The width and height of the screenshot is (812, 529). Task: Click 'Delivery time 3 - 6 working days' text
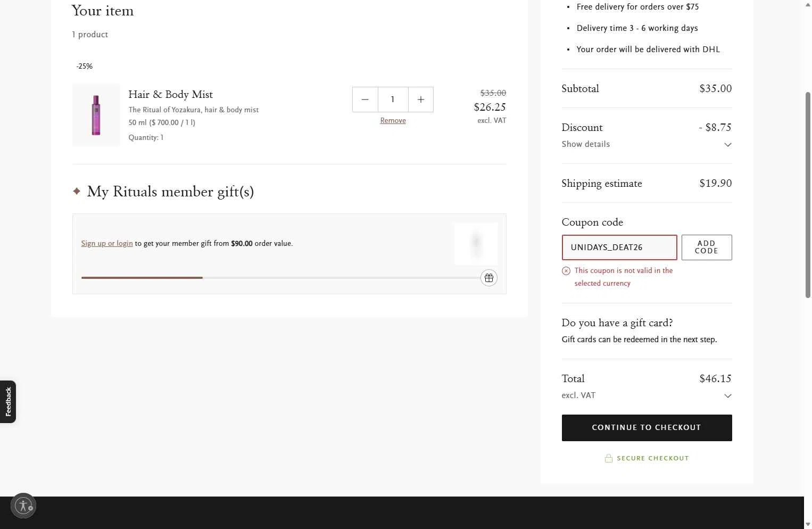[x=637, y=28]
